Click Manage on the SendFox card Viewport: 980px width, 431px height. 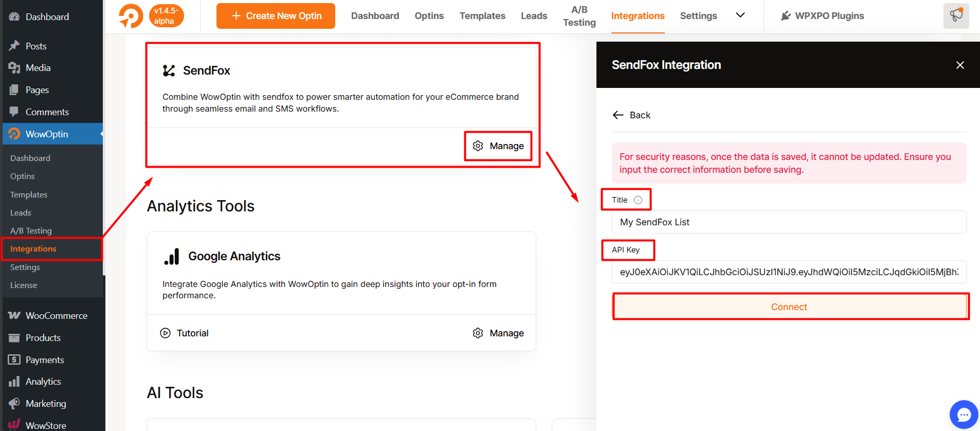tap(498, 146)
